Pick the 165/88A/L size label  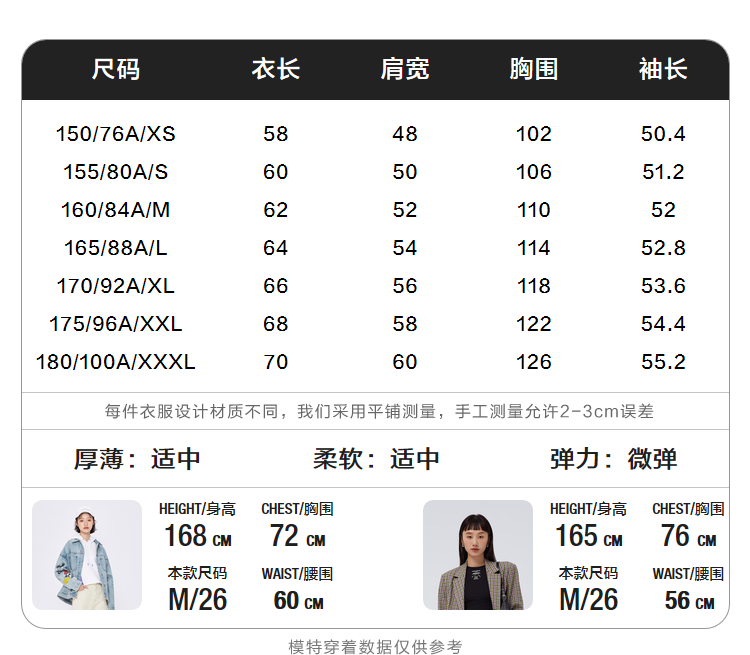click(116, 248)
